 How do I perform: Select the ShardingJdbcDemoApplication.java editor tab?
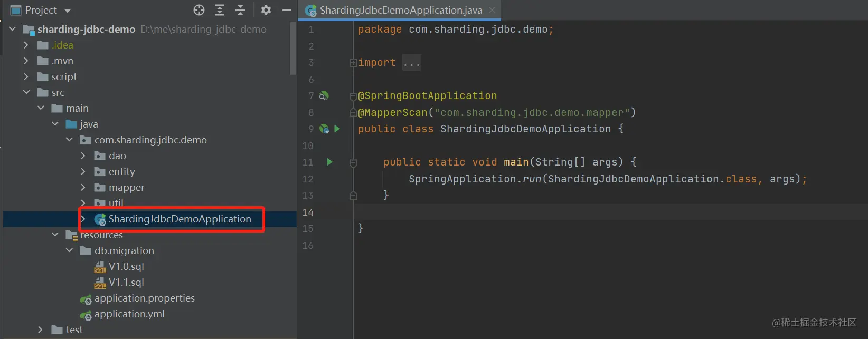[401, 10]
